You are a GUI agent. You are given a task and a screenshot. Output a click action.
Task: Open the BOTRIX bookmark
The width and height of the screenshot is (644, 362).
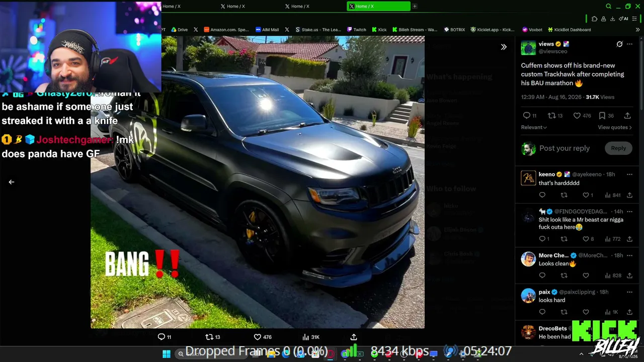(x=454, y=30)
